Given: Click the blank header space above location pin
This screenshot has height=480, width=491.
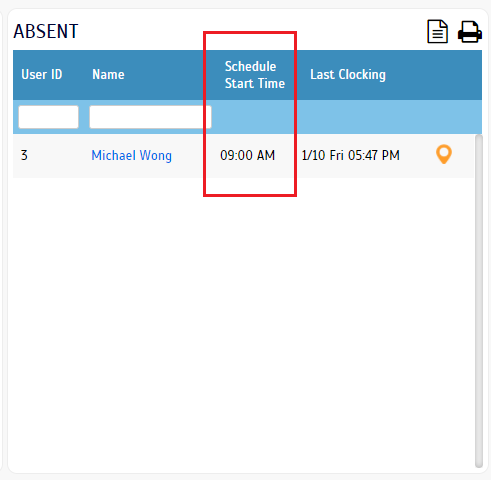Looking at the screenshot, I should [x=445, y=75].
